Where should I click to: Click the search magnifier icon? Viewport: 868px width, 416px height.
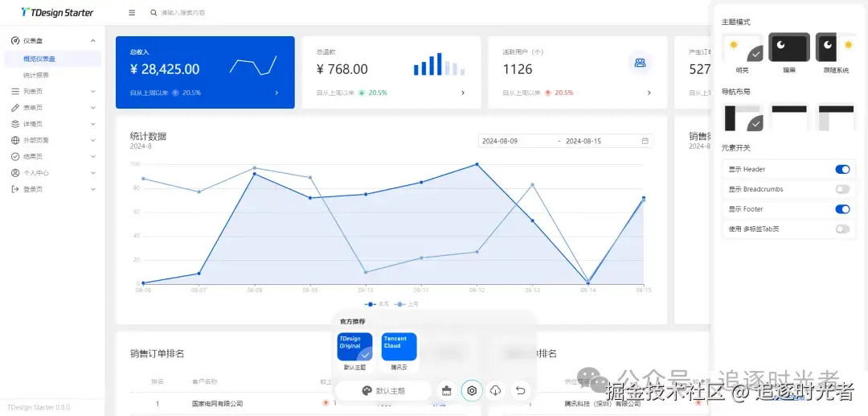pos(154,13)
